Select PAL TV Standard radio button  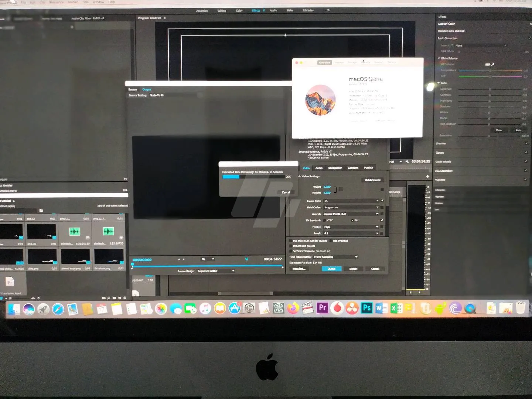352,220
